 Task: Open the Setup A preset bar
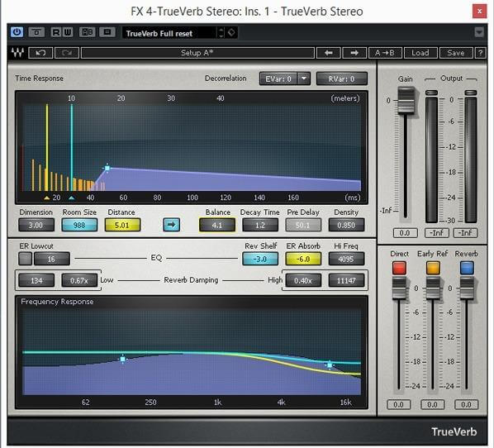pyautogui.click(x=197, y=53)
